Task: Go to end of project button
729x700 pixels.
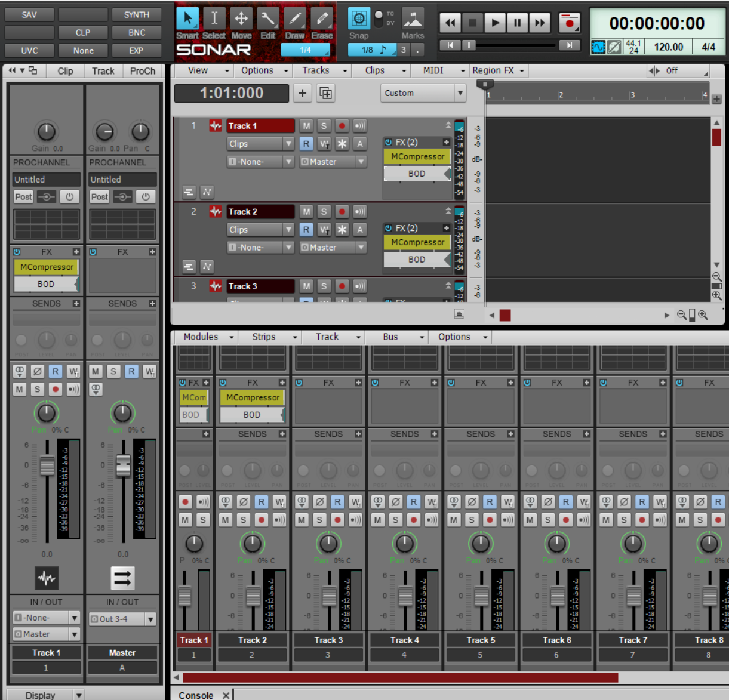Action: point(570,45)
